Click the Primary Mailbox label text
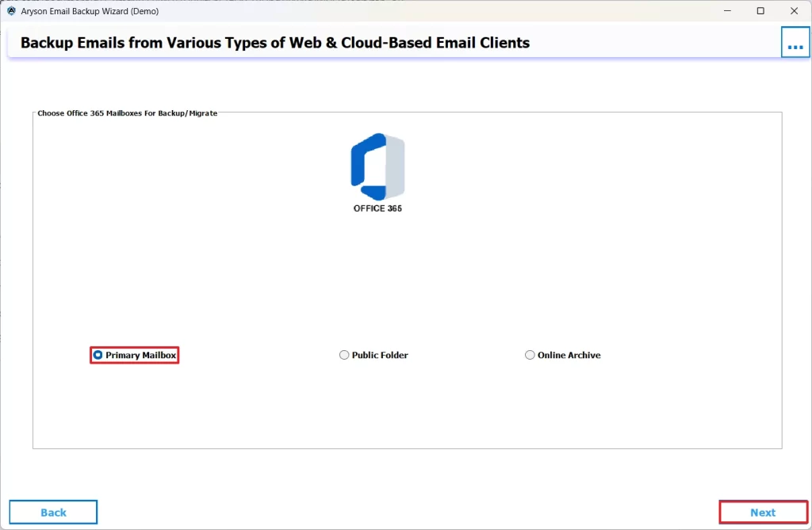Image resolution: width=812 pixels, height=530 pixels. [x=140, y=355]
